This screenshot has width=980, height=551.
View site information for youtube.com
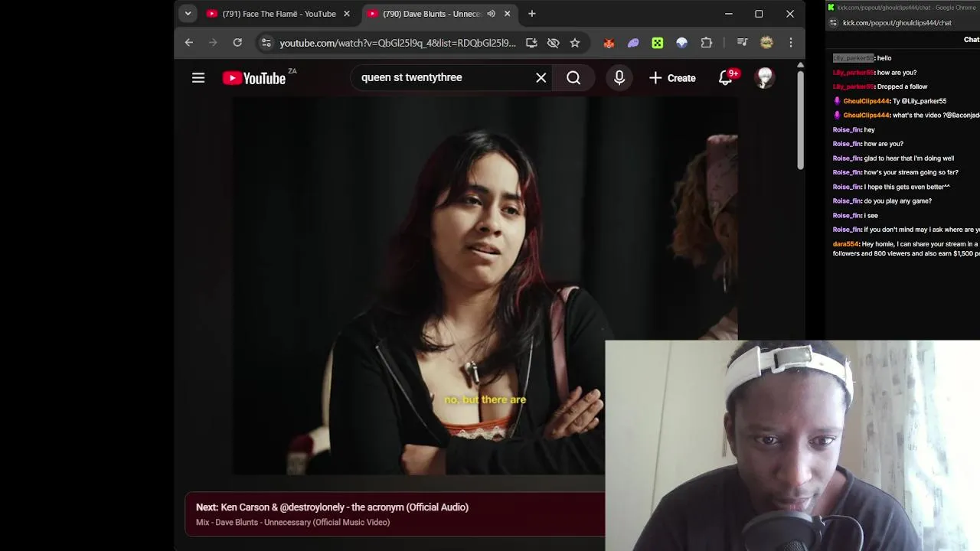[265, 43]
